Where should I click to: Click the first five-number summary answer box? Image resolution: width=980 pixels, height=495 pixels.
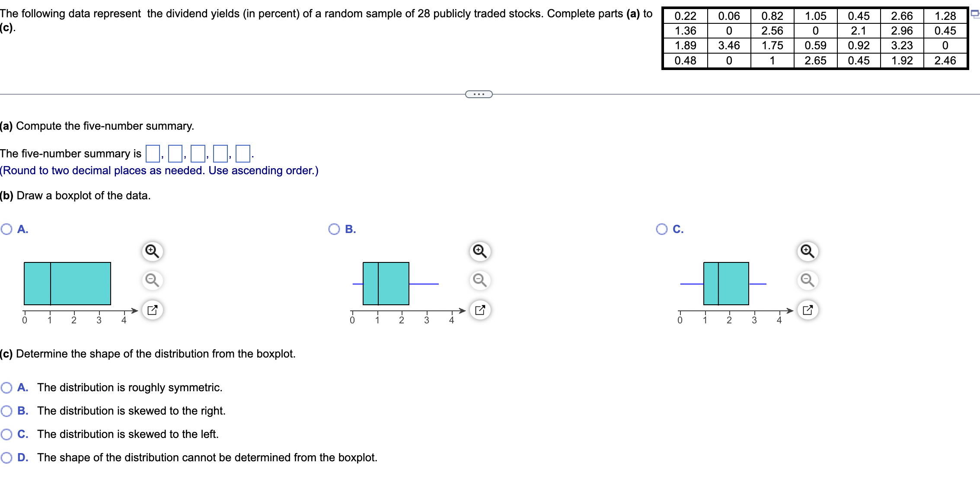(x=152, y=153)
